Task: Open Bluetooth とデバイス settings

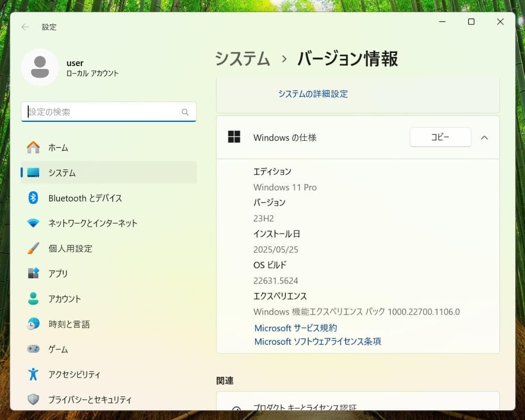Action: coord(108,198)
